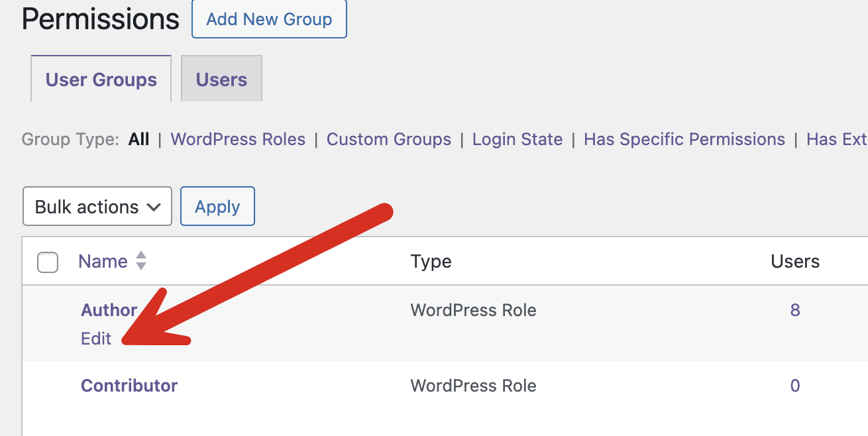Tick the select-all checkbox in table header
Image resolution: width=868 pixels, height=436 pixels.
coord(48,262)
